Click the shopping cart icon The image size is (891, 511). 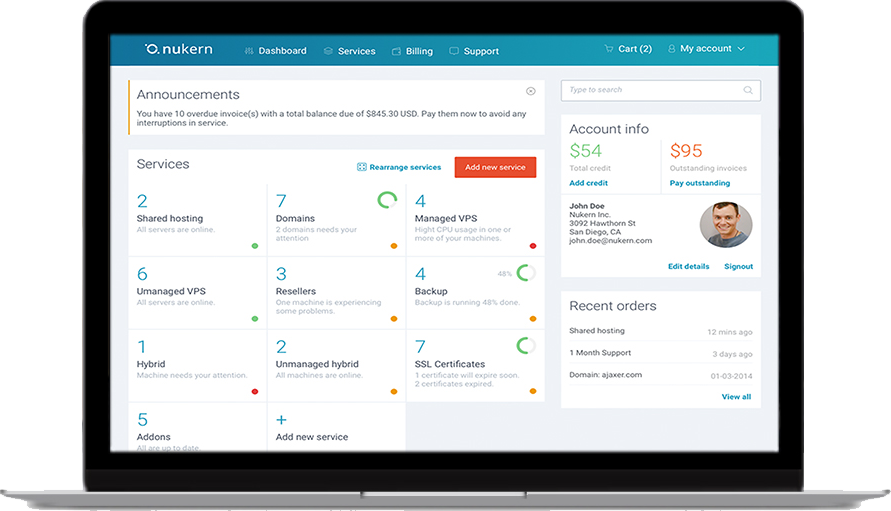click(x=609, y=49)
